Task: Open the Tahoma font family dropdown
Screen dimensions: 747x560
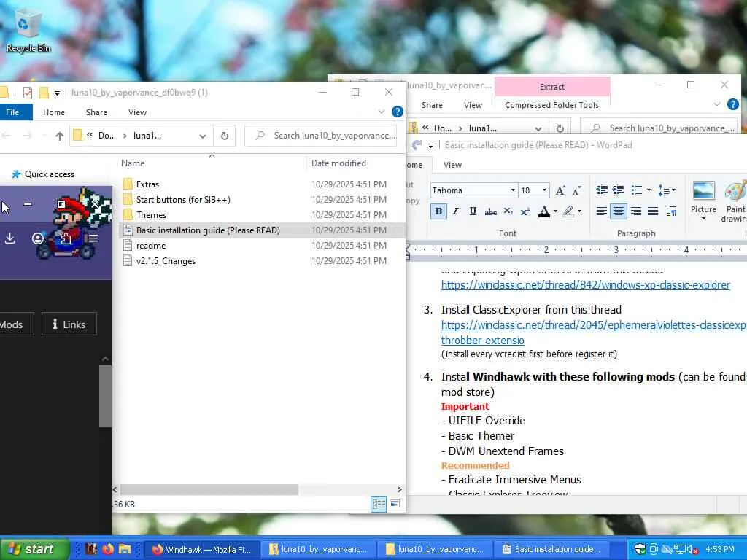Action: 513,190
